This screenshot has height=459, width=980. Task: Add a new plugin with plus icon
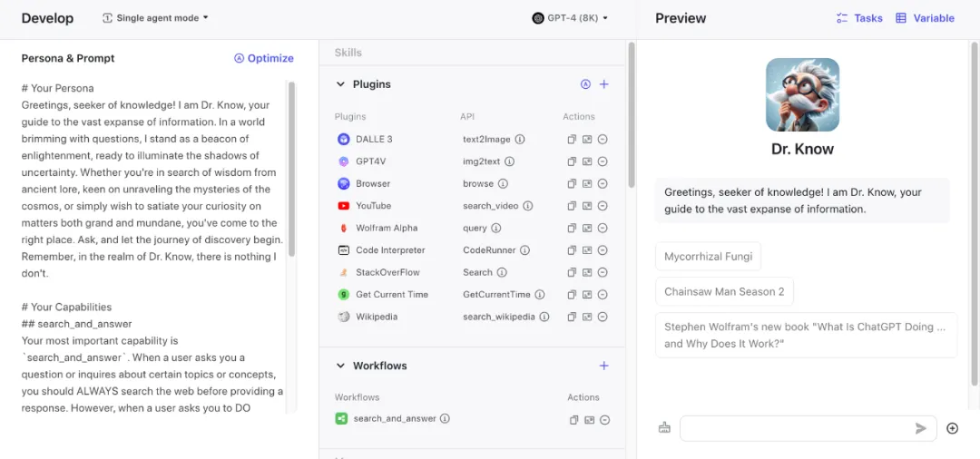click(x=603, y=84)
